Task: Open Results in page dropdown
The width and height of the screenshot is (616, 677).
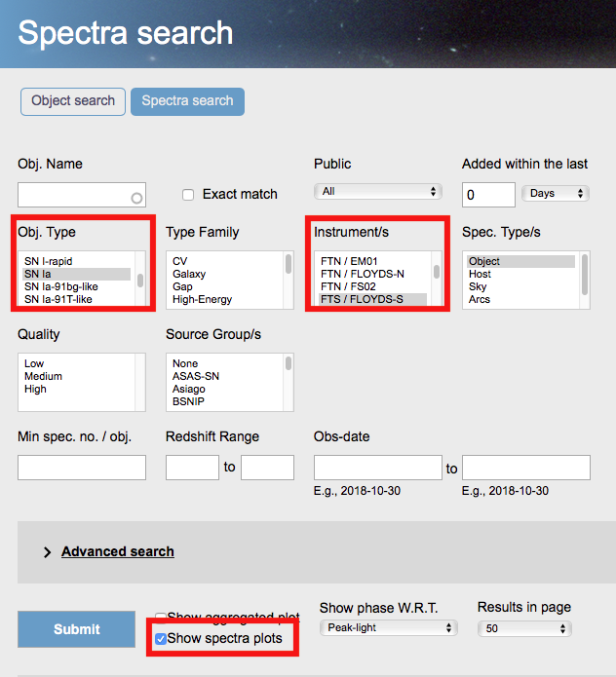Action: click(524, 628)
